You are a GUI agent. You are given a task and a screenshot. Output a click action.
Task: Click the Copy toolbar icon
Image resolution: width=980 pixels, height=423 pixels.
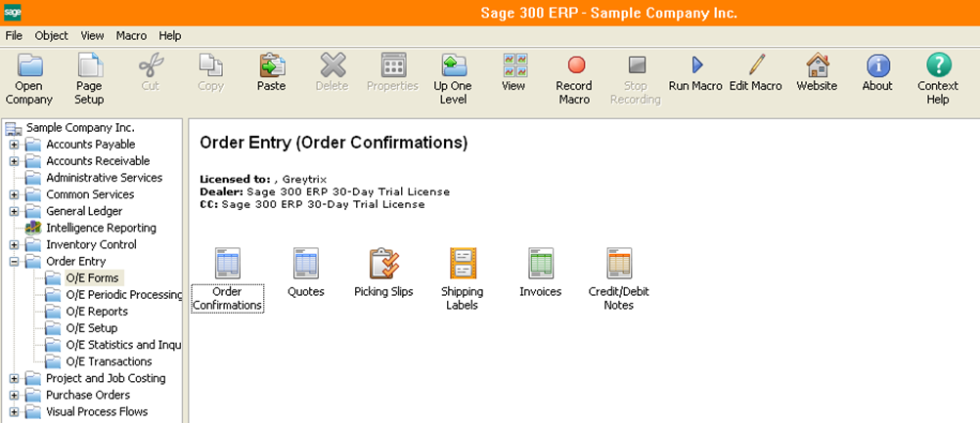click(210, 64)
